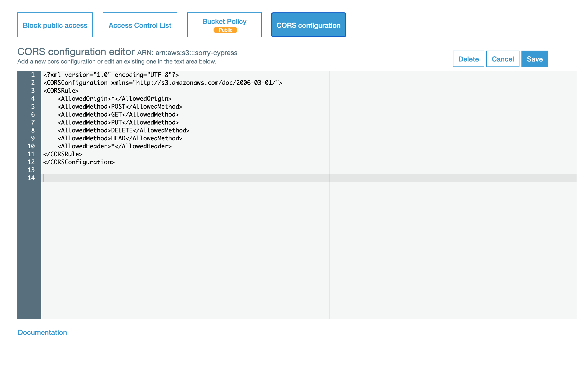Open the Documentation link
Viewport: 588px width, 371px height.
(x=42, y=332)
